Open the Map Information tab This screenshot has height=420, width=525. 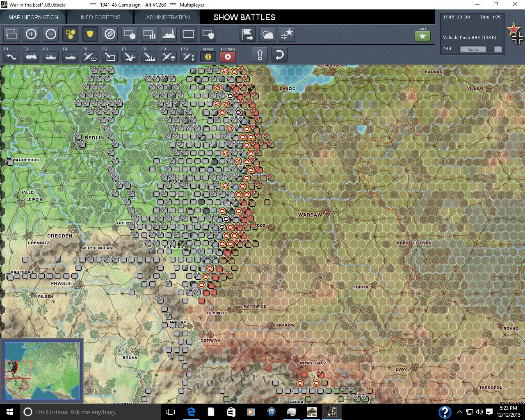point(33,17)
